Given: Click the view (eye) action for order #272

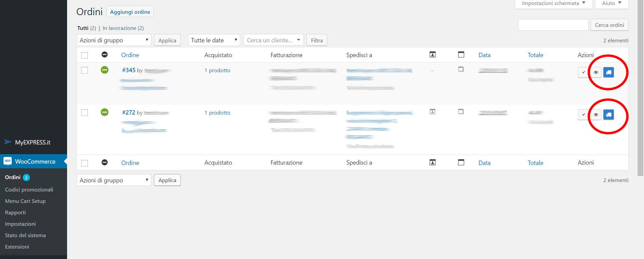Looking at the screenshot, I should coord(596,115).
